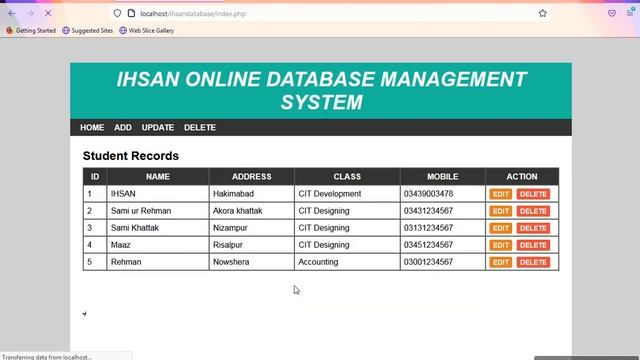Screen dimensions: 640x360
Task: Select the address cell 'Hakimabad'
Action: coord(251,194)
